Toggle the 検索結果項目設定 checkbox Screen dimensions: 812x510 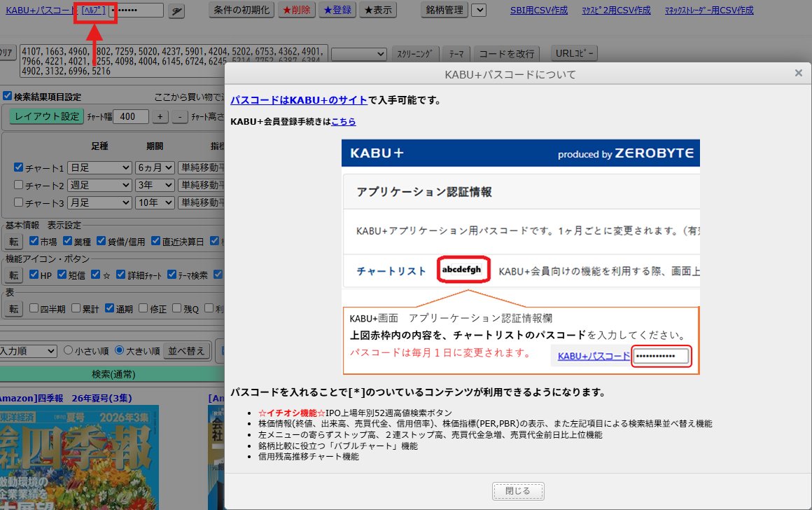(x=7, y=96)
